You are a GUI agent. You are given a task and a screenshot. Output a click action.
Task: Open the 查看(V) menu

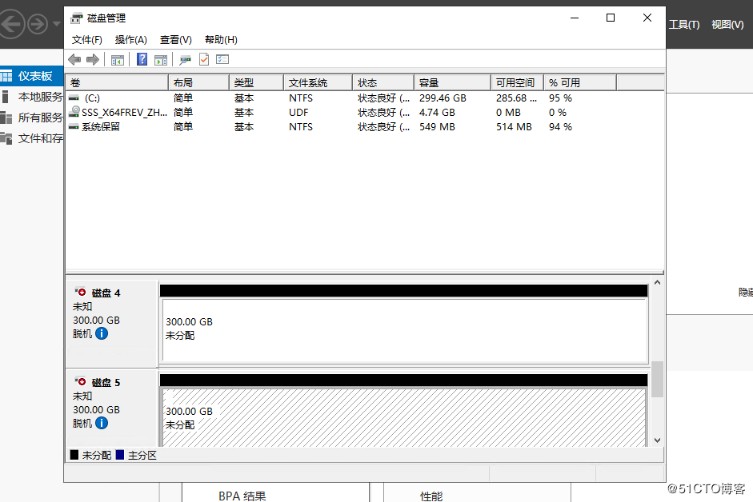[175, 40]
